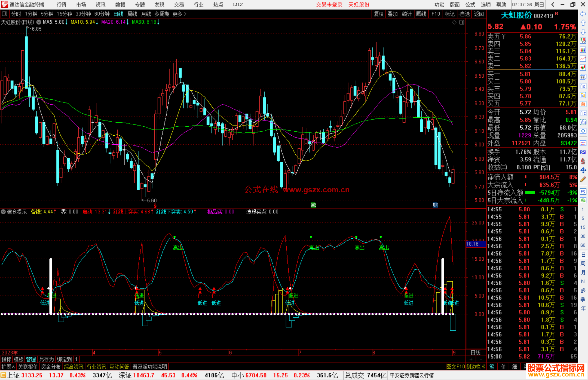The width and height of the screenshot is (588, 380).
Task: Click the F10 icon in right sidebar
Action: click(x=583, y=86)
